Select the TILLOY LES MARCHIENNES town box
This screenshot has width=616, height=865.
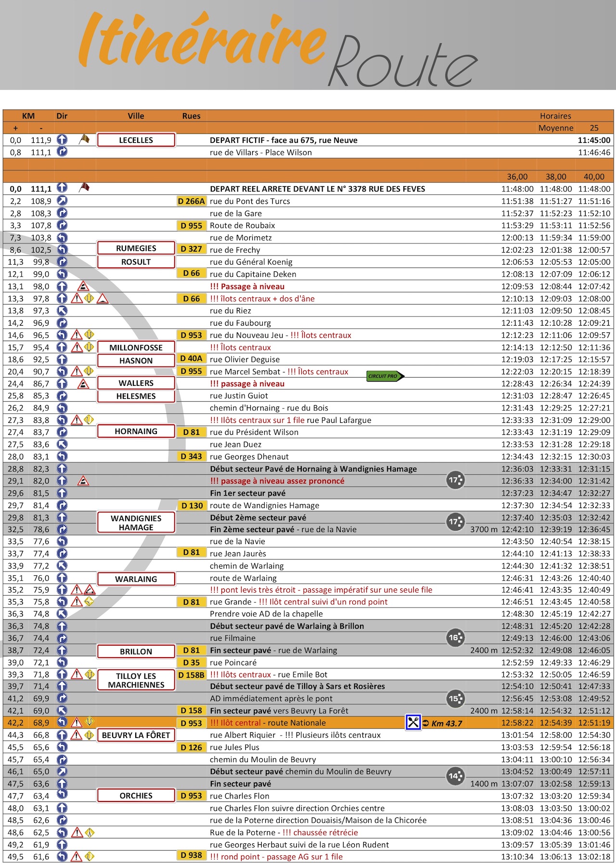click(136, 680)
